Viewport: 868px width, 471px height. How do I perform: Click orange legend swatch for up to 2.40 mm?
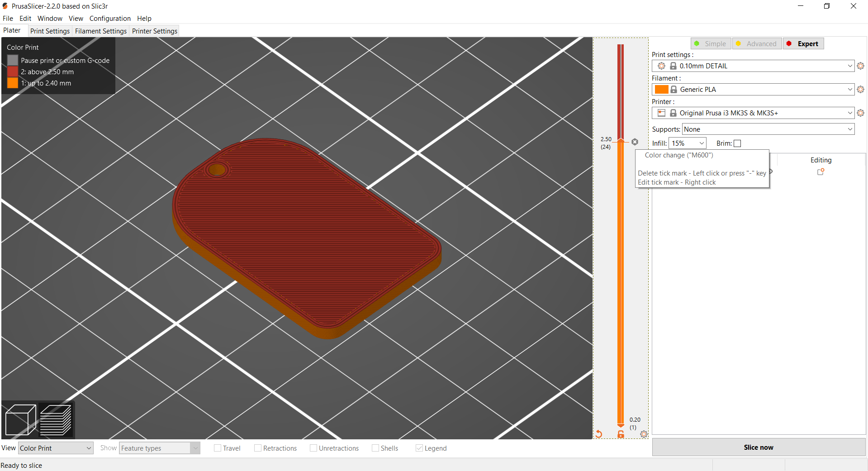[13, 83]
